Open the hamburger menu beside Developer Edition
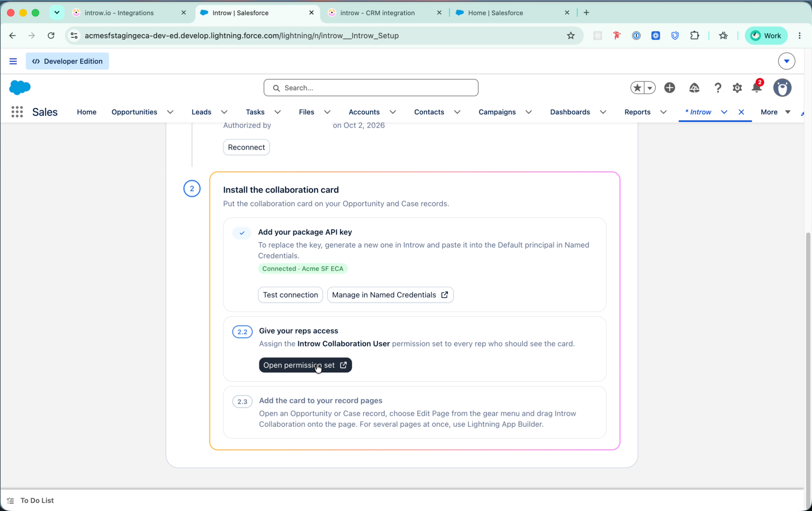This screenshot has height=511, width=812. tap(13, 61)
